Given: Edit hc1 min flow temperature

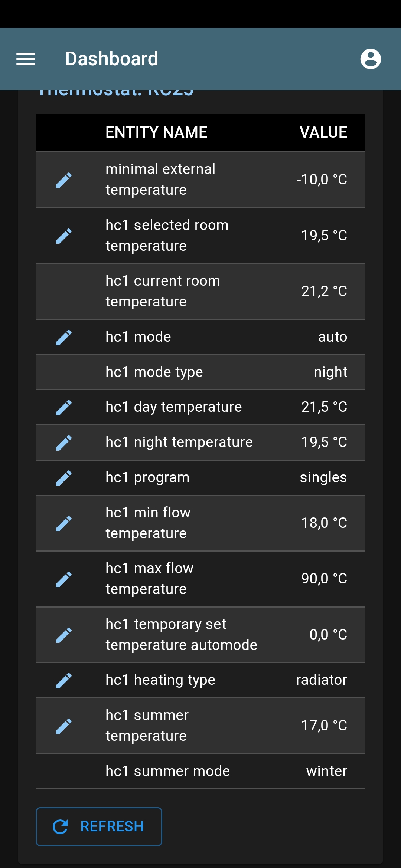Looking at the screenshot, I should (x=64, y=522).
